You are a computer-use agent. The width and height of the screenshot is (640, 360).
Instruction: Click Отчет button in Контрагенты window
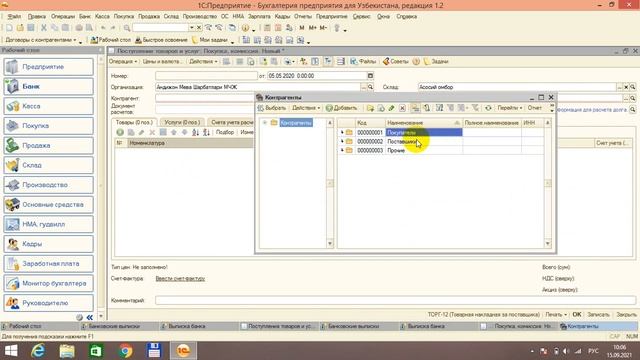tap(535, 108)
